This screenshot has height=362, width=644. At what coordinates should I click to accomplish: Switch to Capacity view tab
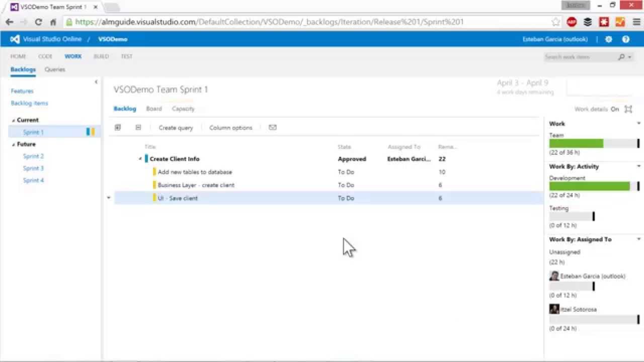pos(183,109)
